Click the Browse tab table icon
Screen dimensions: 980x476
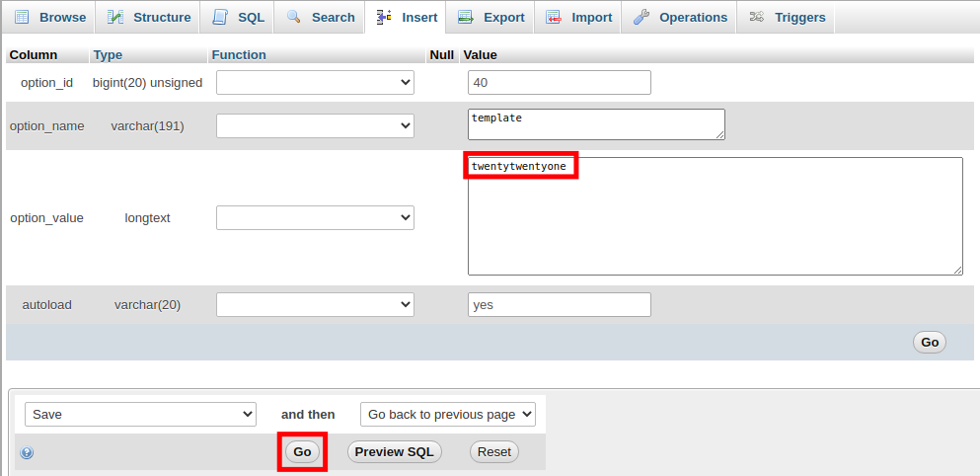[x=22, y=17]
